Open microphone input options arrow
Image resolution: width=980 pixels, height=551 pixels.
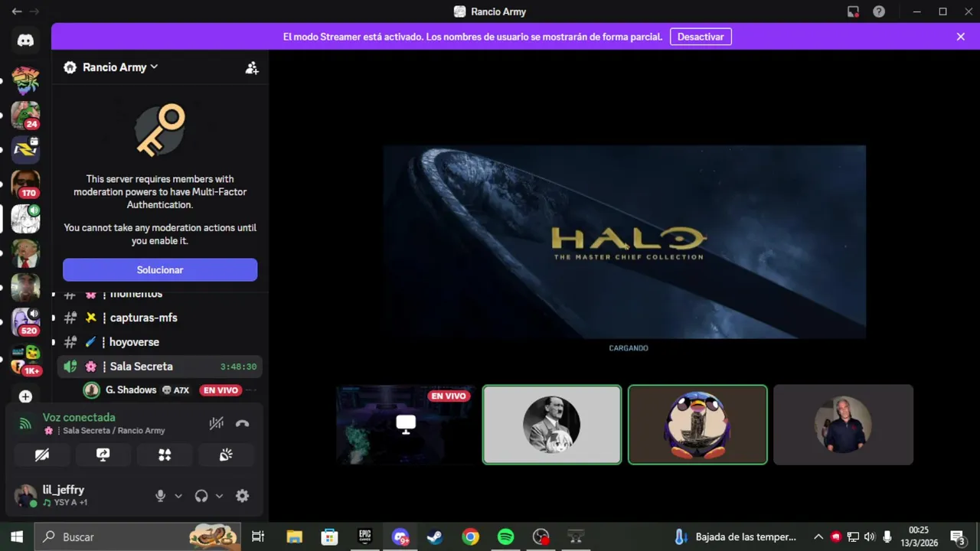point(178,496)
